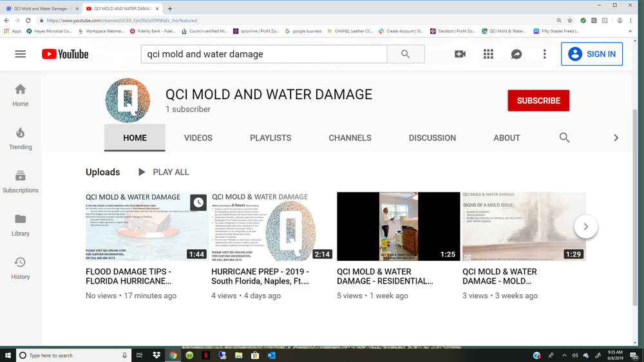Open QCI MOLD & WATER DAMAGE - RESIDENTIAL title

pos(385,276)
